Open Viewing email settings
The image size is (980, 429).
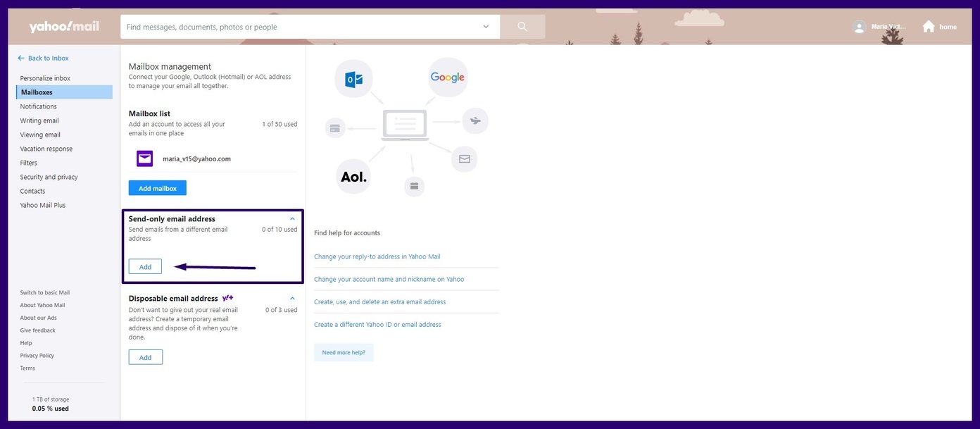40,135
